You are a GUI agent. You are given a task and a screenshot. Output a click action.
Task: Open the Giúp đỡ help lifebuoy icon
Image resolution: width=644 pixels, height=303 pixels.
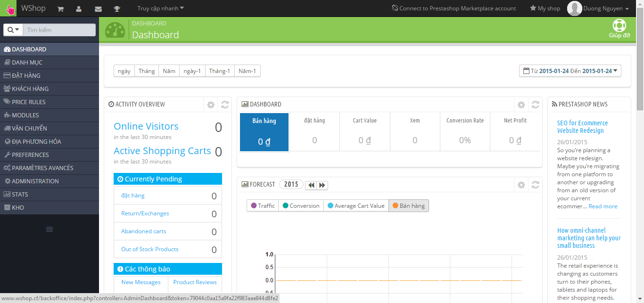(x=619, y=29)
